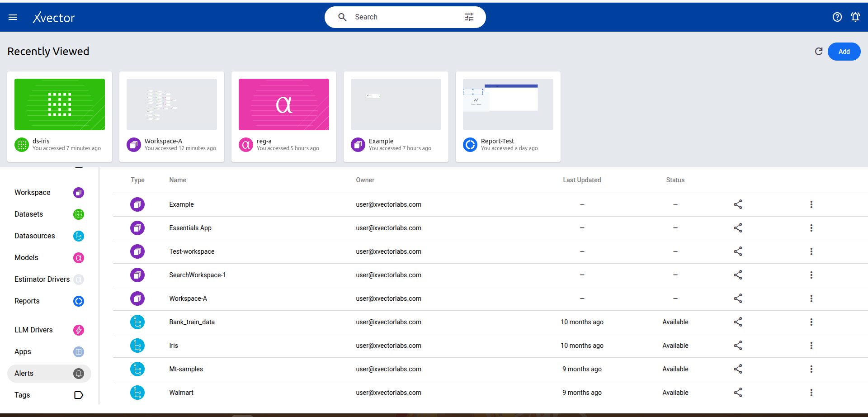Share the Example workspace
The image size is (868, 417).
pyautogui.click(x=738, y=204)
